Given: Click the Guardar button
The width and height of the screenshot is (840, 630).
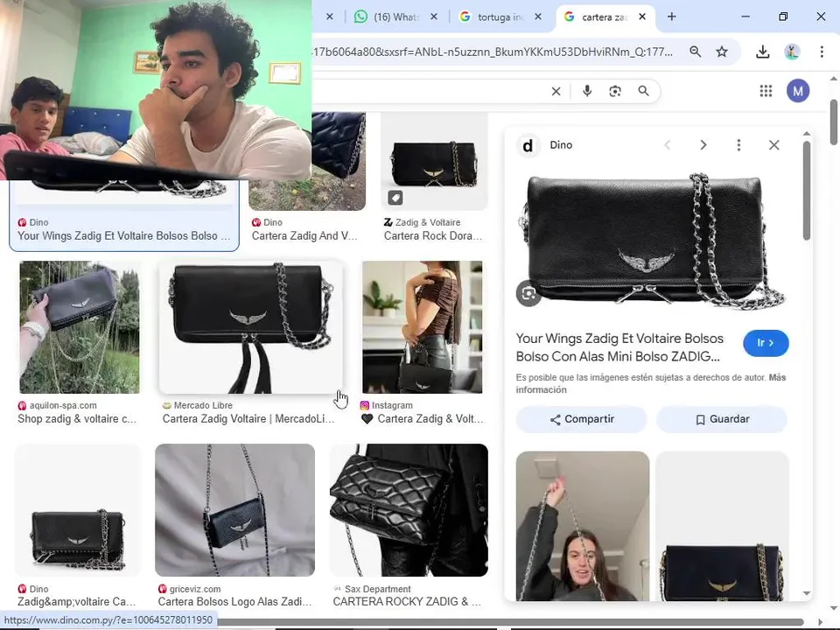Looking at the screenshot, I should click(x=722, y=419).
